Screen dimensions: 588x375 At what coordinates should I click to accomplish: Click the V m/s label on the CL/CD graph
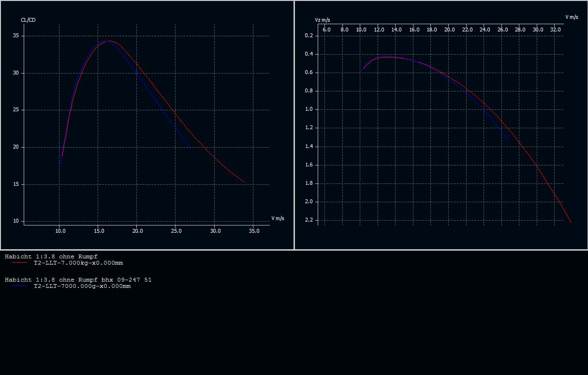[x=278, y=219]
